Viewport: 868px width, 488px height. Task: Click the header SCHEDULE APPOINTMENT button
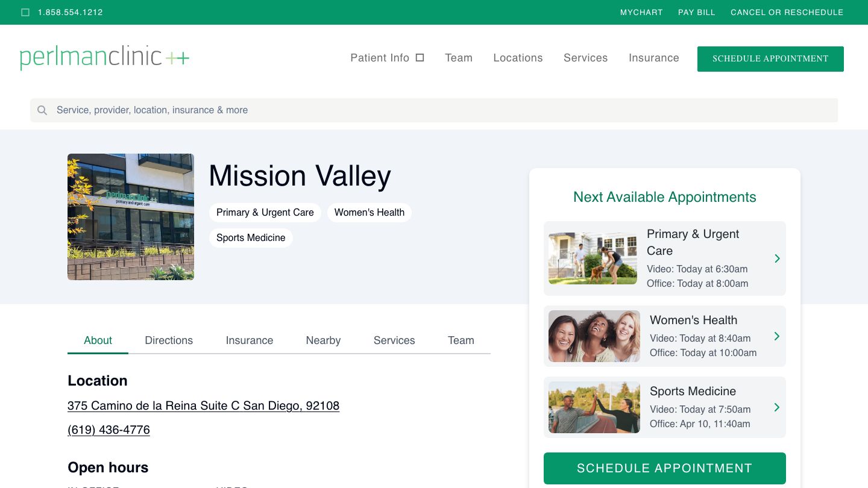(770, 58)
